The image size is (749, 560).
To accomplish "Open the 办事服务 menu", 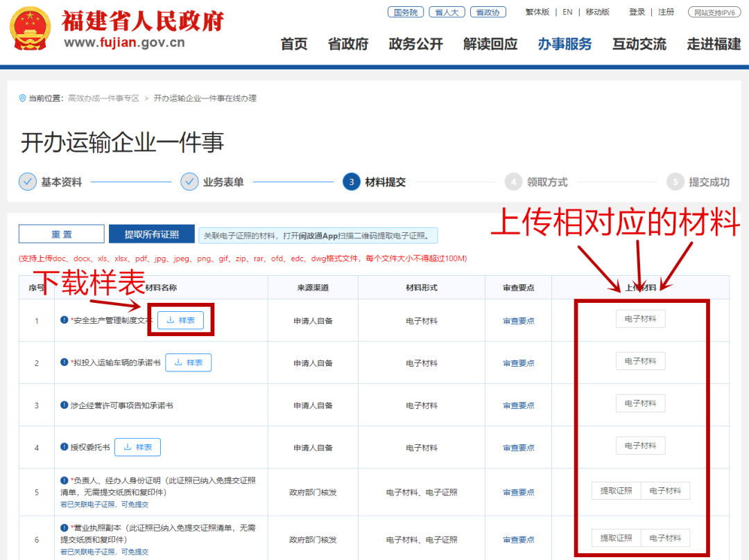I will (x=564, y=44).
